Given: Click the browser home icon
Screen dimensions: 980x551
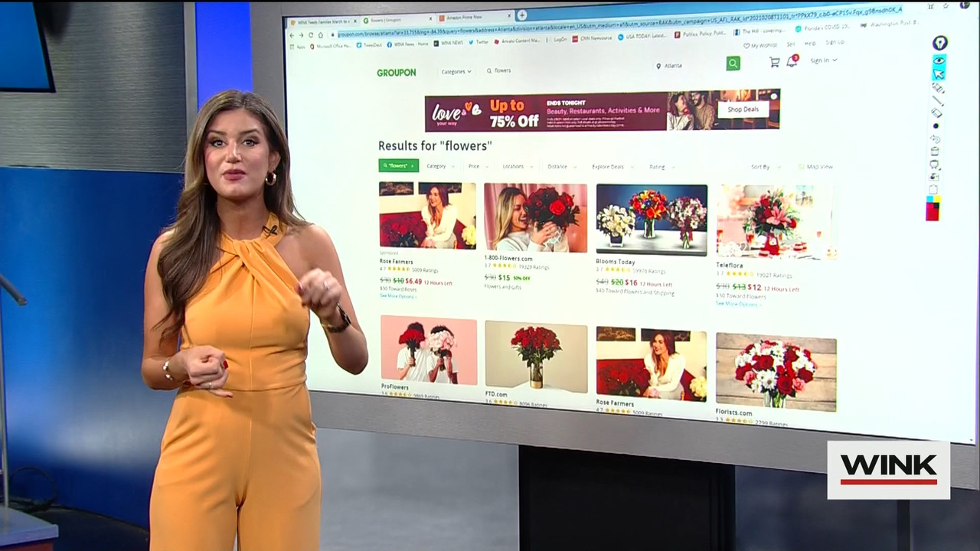Looking at the screenshot, I should pos(321,35).
